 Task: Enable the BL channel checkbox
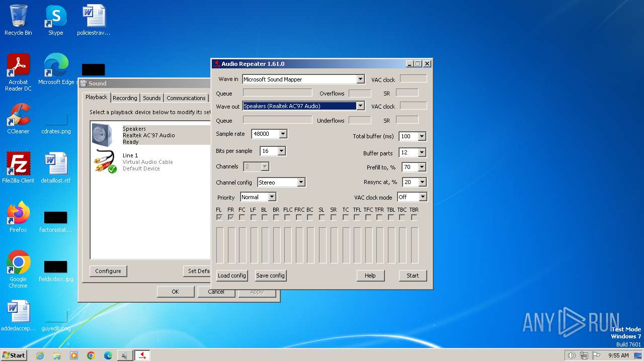[265, 218]
